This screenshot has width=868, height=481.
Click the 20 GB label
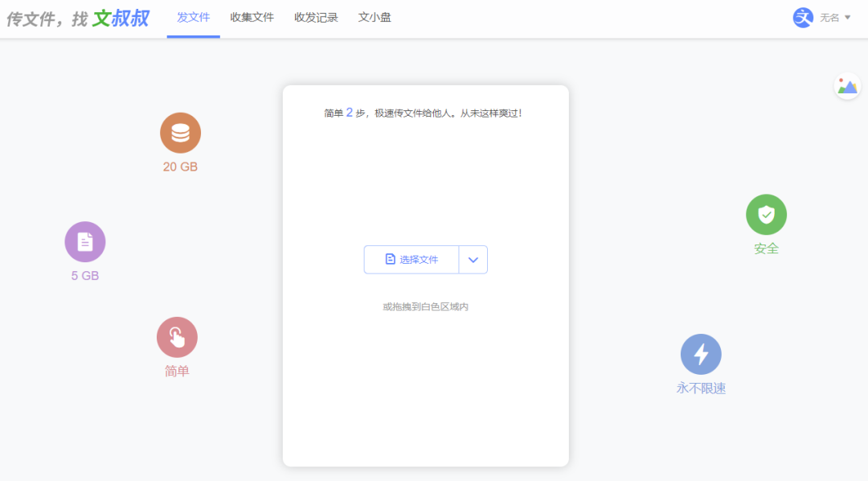coord(181,166)
